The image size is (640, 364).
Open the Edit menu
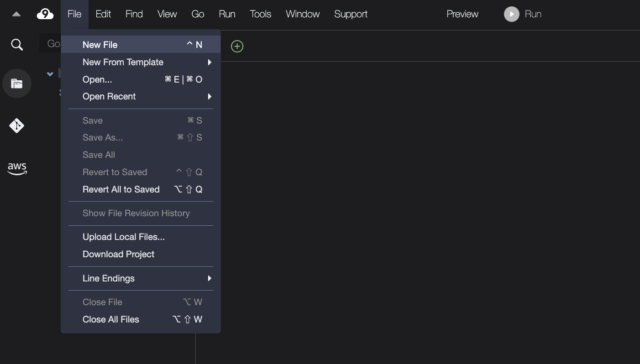[103, 14]
